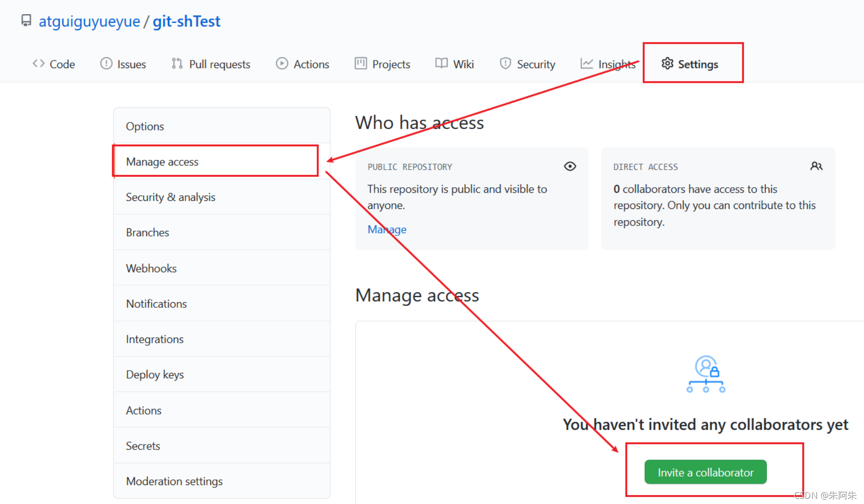
Task: Open Notifications settings in sidebar
Action: pyautogui.click(x=221, y=304)
